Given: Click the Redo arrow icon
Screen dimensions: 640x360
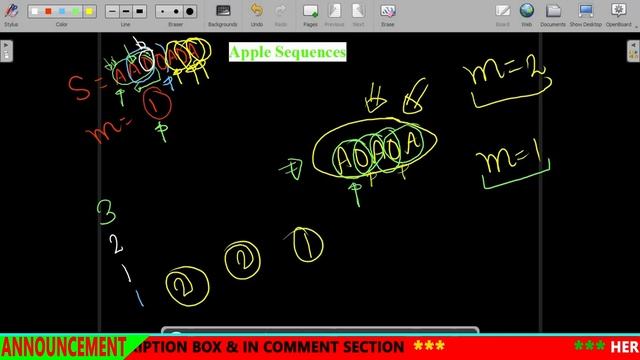Looking at the screenshot, I should (x=280, y=11).
